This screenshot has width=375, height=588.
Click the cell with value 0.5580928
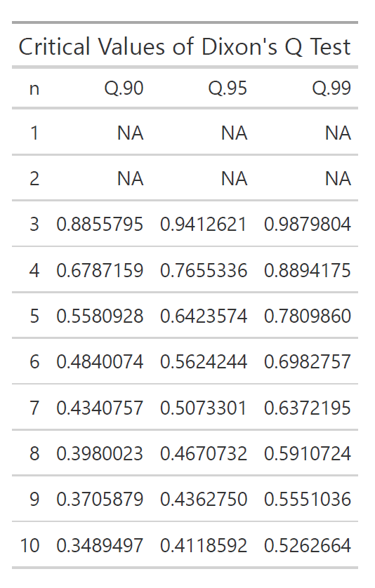click(x=100, y=316)
